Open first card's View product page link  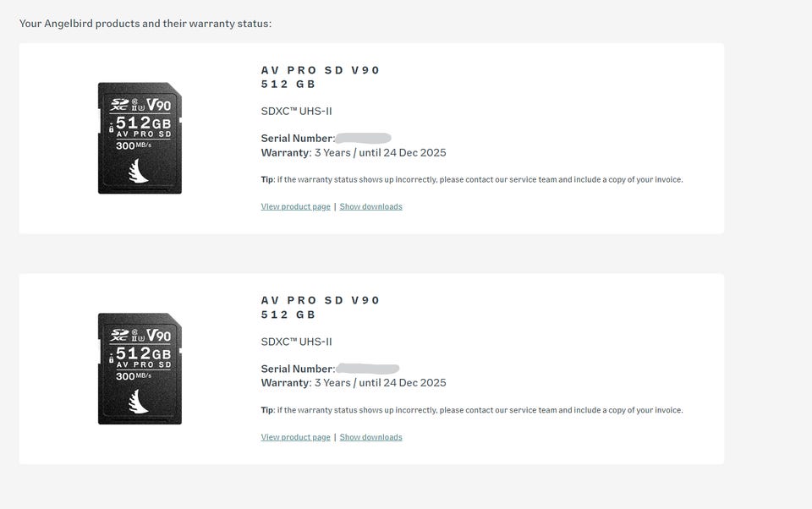(295, 206)
